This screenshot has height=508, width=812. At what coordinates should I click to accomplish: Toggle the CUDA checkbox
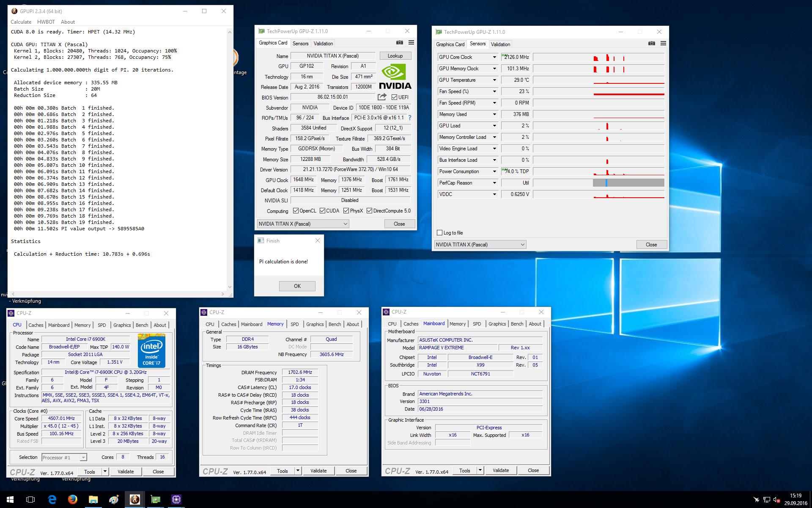(x=322, y=210)
